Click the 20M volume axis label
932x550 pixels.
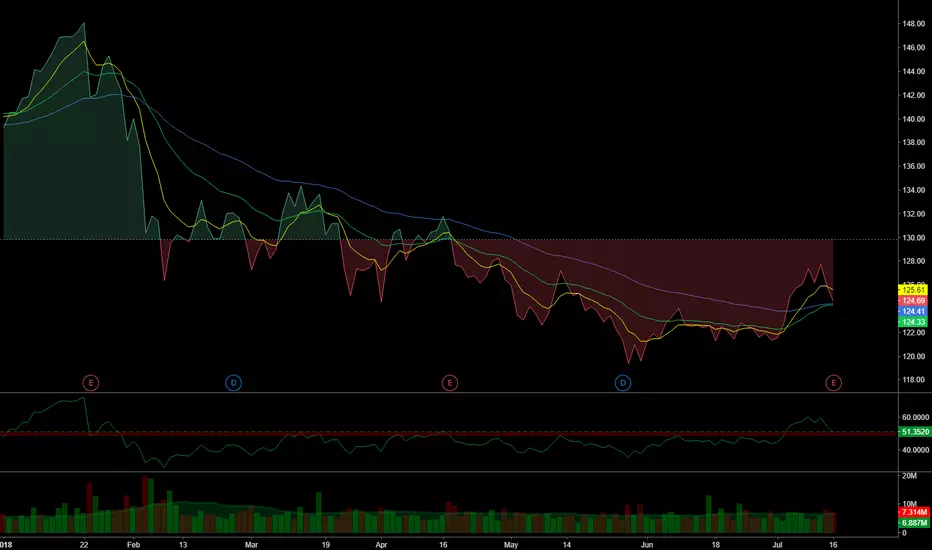909,476
